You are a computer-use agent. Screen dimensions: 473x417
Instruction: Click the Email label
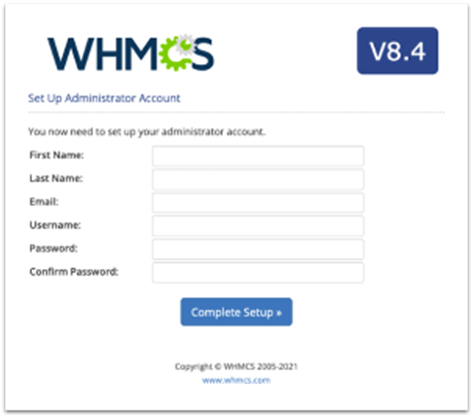point(44,202)
